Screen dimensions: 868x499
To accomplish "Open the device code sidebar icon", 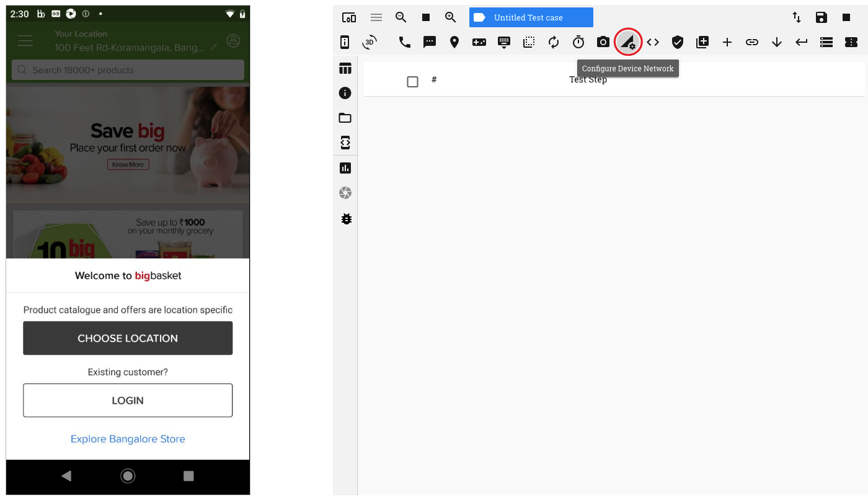I will 345,143.
